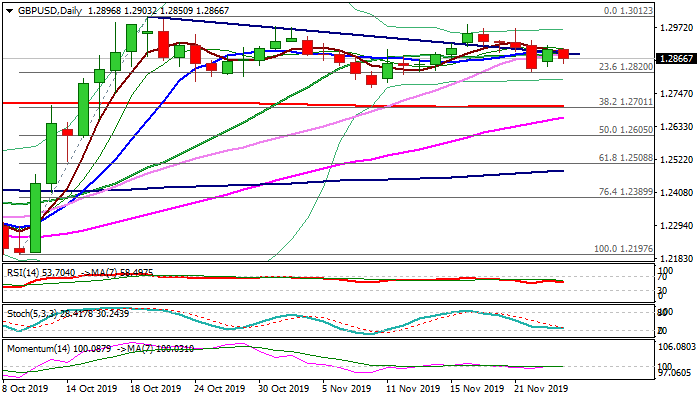
Task: Click the 5 Nov 2019 date label
Action: 346,388
